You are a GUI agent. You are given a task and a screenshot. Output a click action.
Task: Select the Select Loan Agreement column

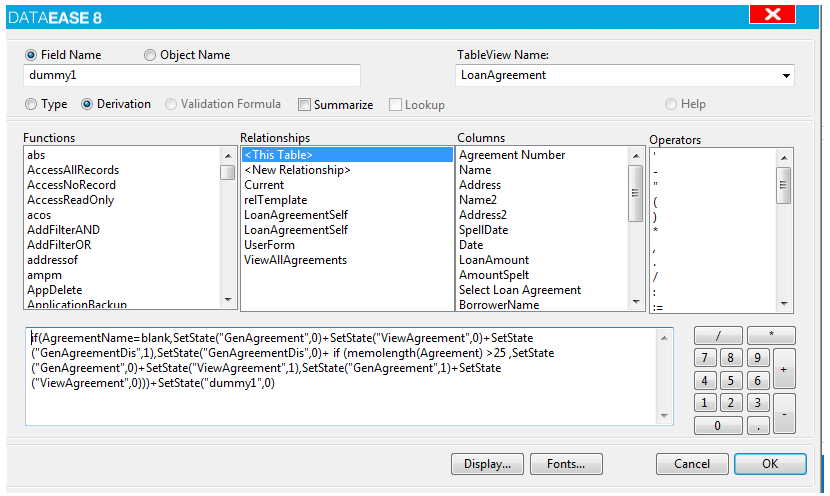[x=520, y=290]
